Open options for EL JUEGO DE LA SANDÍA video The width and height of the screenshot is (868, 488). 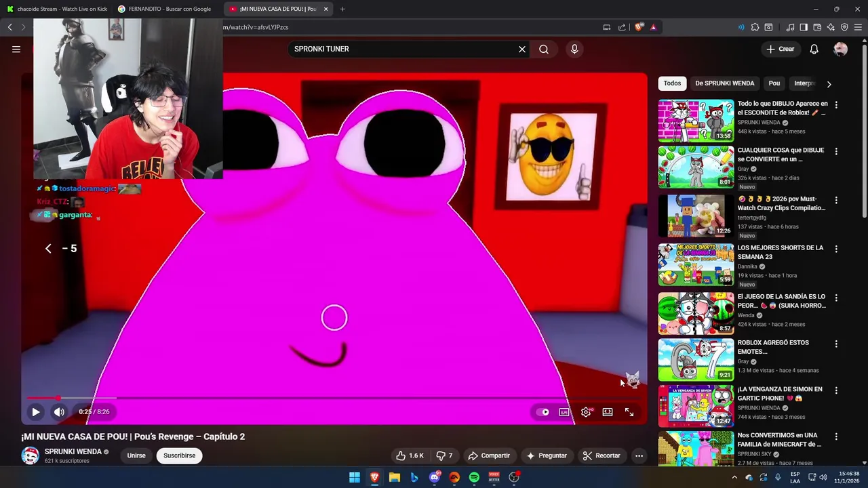836,298
